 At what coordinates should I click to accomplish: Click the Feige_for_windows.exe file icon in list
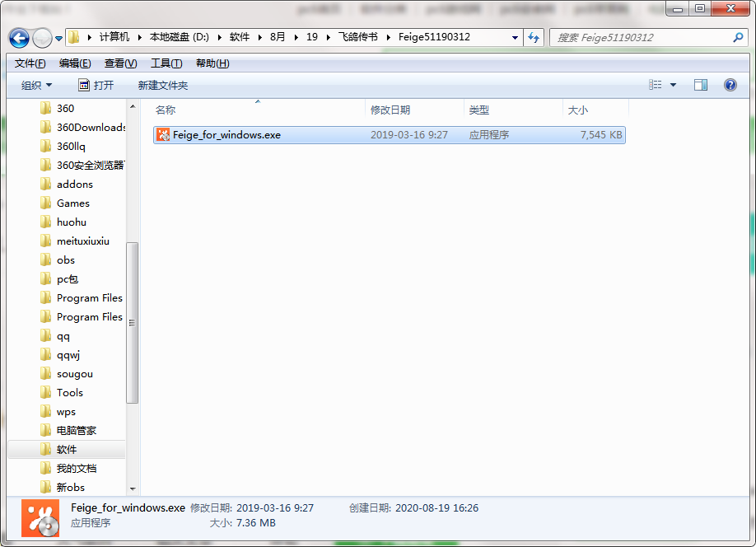coord(163,135)
